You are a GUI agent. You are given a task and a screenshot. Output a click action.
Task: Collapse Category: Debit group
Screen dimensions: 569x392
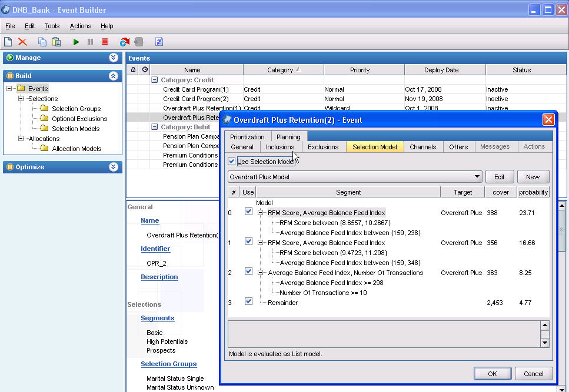(155, 127)
